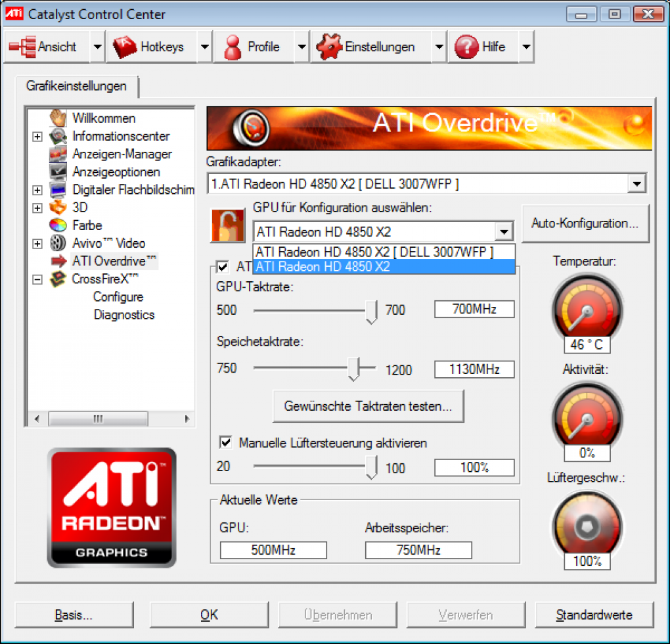Image resolution: width=670 pixels, height=644 pixels.
Task: Click the Auto-Konfiguration button
Action: click(585, 223)
